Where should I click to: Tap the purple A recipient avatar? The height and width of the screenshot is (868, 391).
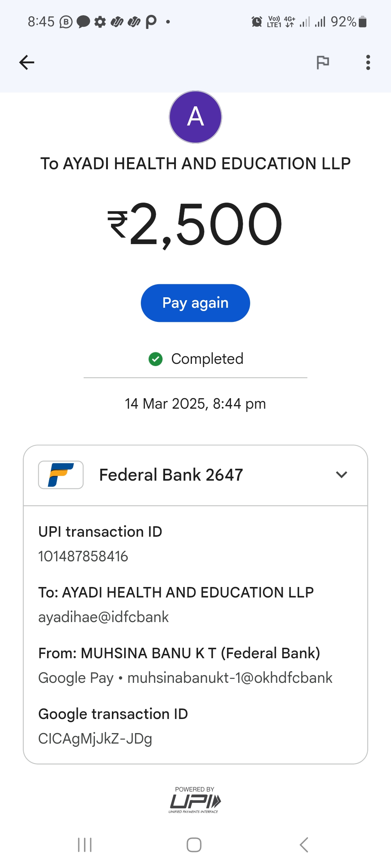(195, 117)
